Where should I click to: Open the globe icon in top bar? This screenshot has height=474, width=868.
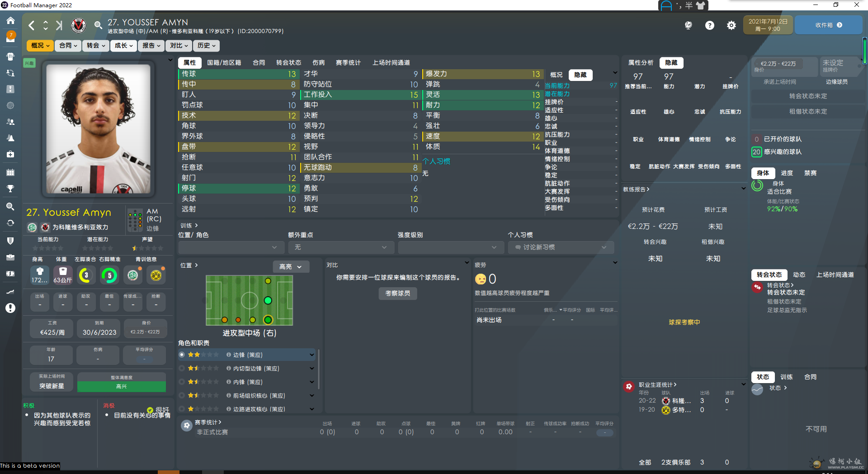[688, 25]
